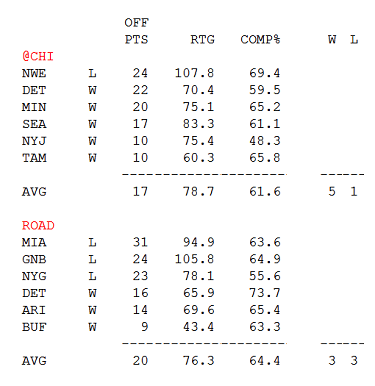The height and width of the screenshot is (386, 375).
Task: Click the rating value 107.8
Action: coord(194,73)
